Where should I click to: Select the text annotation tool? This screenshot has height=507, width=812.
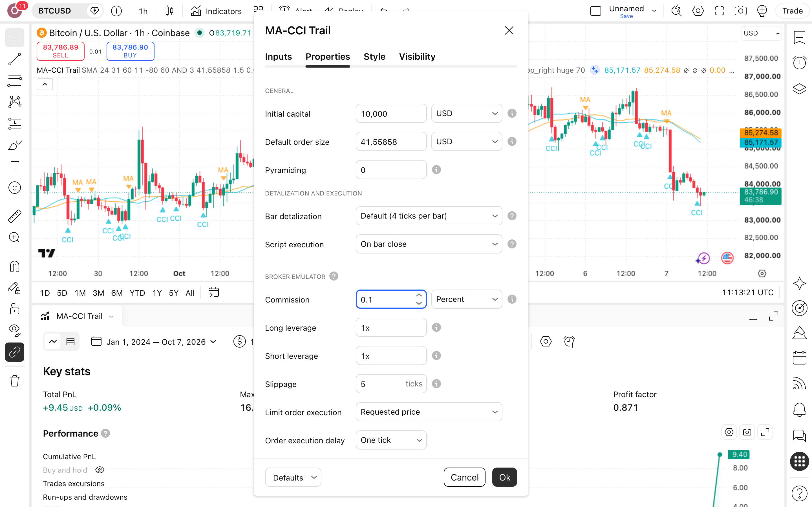pyautogui.click(x=14, y=166)
